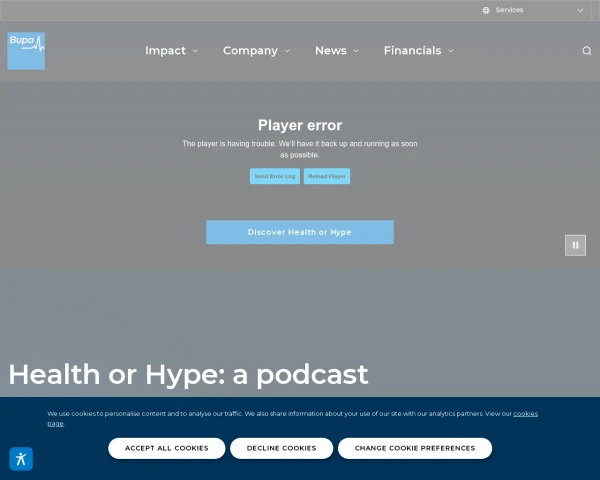Expand the Impact menu chevron

[196, 51]
